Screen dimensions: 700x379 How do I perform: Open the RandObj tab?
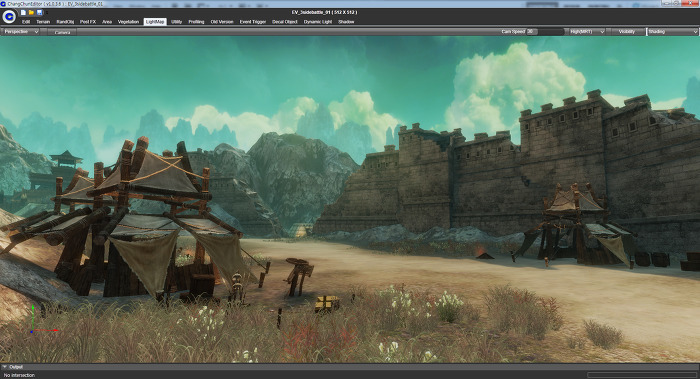[x=65, y=22]
